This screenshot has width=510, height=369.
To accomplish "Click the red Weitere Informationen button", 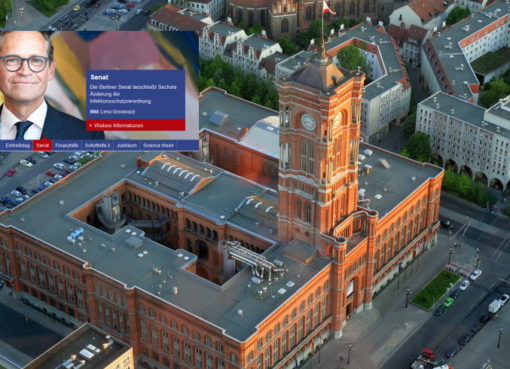I will point(135,125).
